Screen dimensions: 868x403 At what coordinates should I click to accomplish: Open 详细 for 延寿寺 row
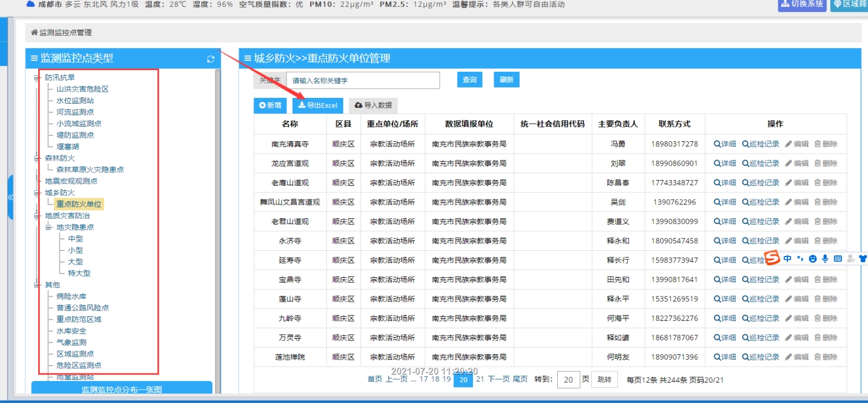point(724,260)
